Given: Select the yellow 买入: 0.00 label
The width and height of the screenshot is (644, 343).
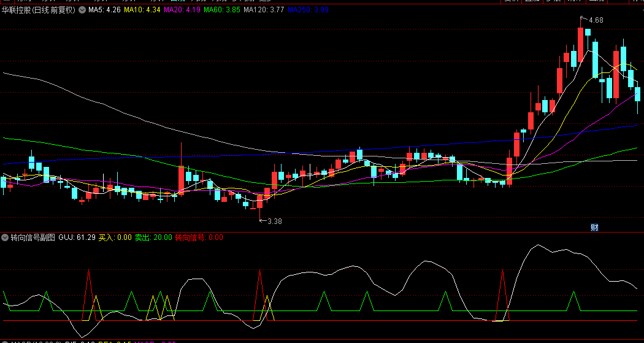Looking at the screenshot, I should (115, 237).
